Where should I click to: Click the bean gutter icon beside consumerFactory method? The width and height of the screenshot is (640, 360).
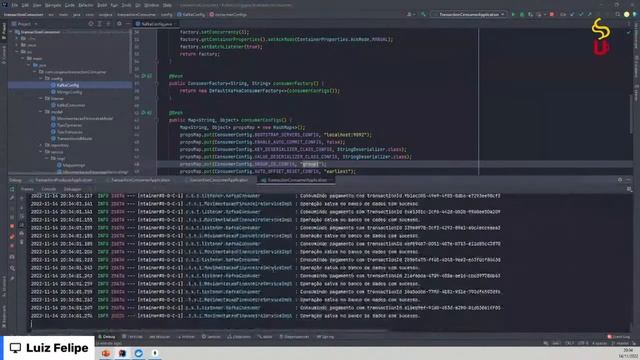point(146,76)
